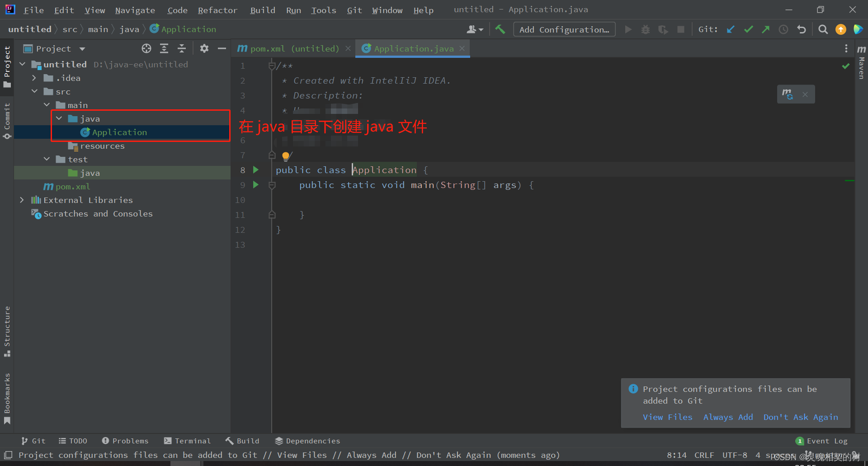The image size is (868, 466).
Task: Open the Problems tool window
Action: pos(125,441)
